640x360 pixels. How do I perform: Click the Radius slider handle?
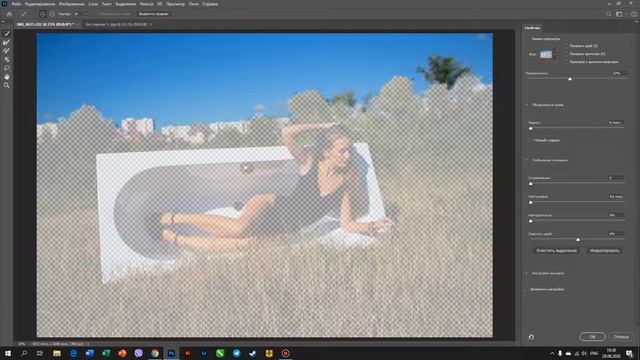pos(531,128)
